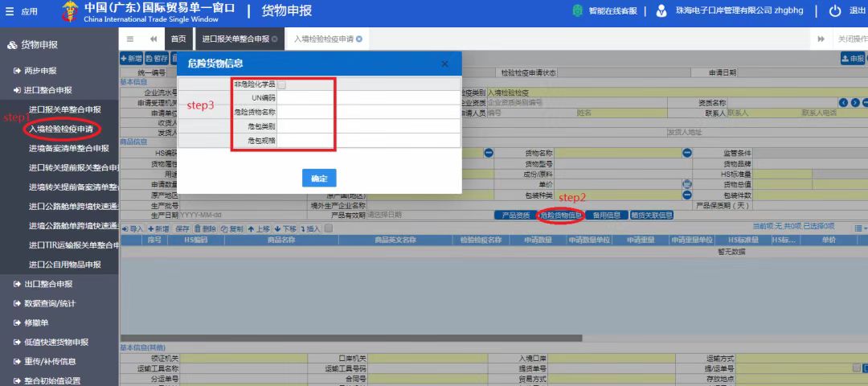Open the 智能在线客服 customer service
Image resolution: width=868 pixels, height=386 pixels.
tap(604, 11)
